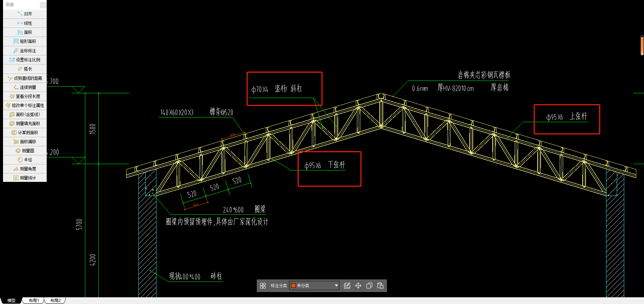This screenshot has width=644, height=304.
Task: Click the 240*600 圈梁 annotation text
Action: click(244, 210)
